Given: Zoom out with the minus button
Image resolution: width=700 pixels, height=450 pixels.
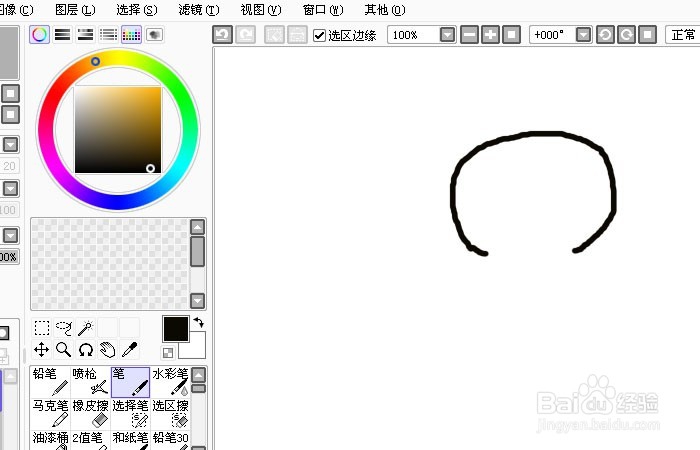Looking at the screenshot, I should 469,34.
